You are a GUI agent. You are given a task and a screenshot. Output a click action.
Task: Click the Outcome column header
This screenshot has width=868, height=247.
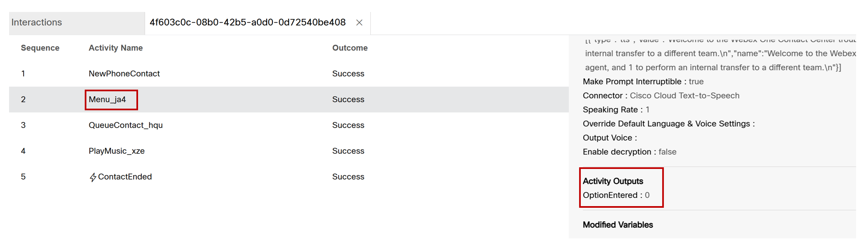coord(350,48)
